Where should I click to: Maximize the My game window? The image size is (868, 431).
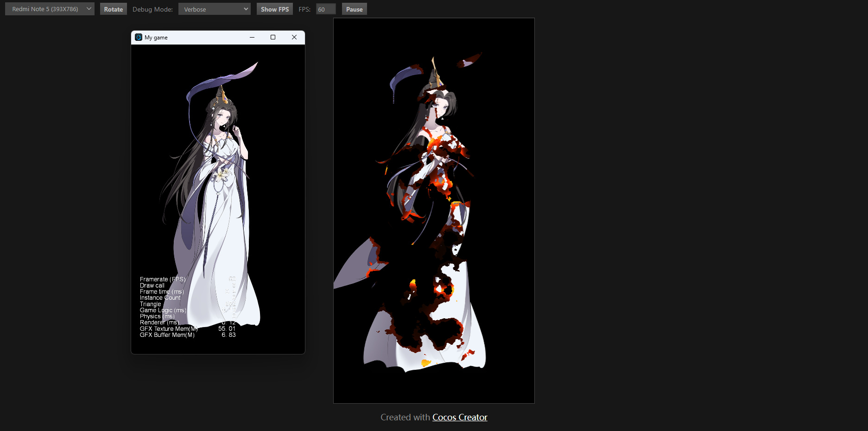[x=273, y=37]
